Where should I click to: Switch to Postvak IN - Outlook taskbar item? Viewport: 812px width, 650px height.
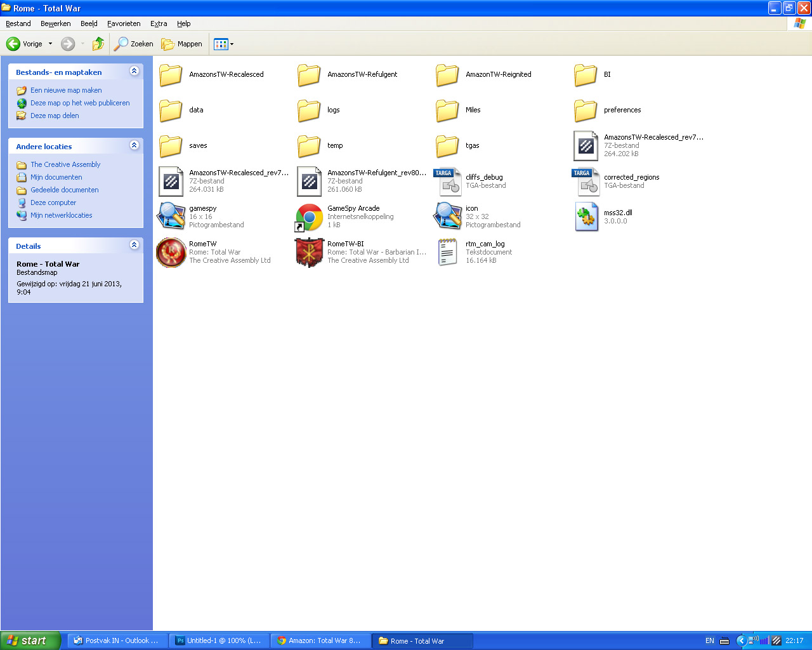117,641
